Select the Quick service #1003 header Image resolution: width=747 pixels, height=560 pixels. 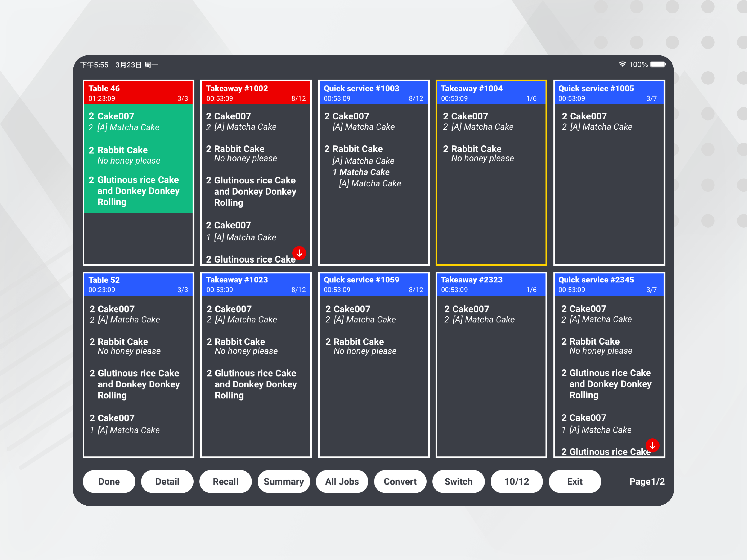pyautogui.click(x=373, y=92)
